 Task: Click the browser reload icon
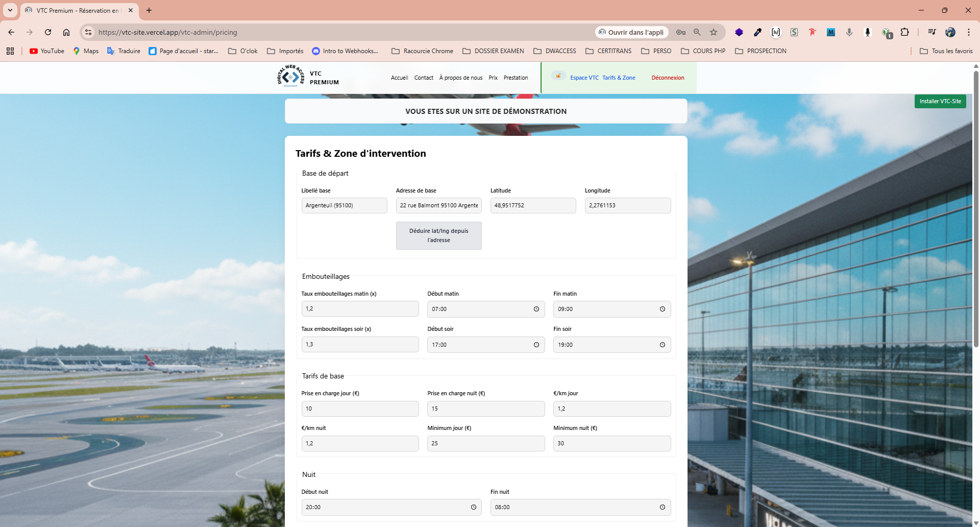(48, 32)
